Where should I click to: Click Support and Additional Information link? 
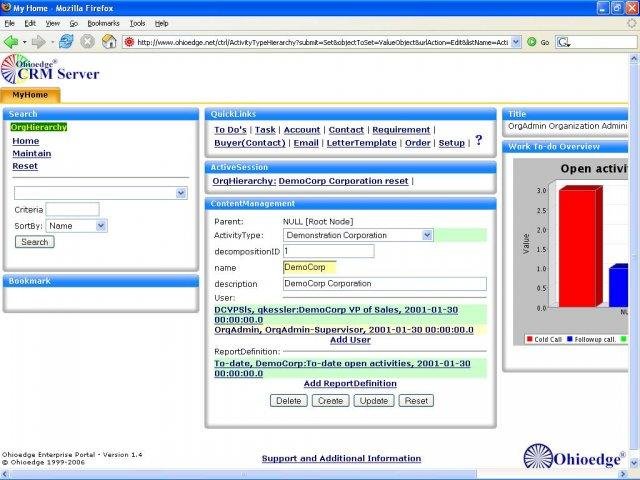point(341,458)
